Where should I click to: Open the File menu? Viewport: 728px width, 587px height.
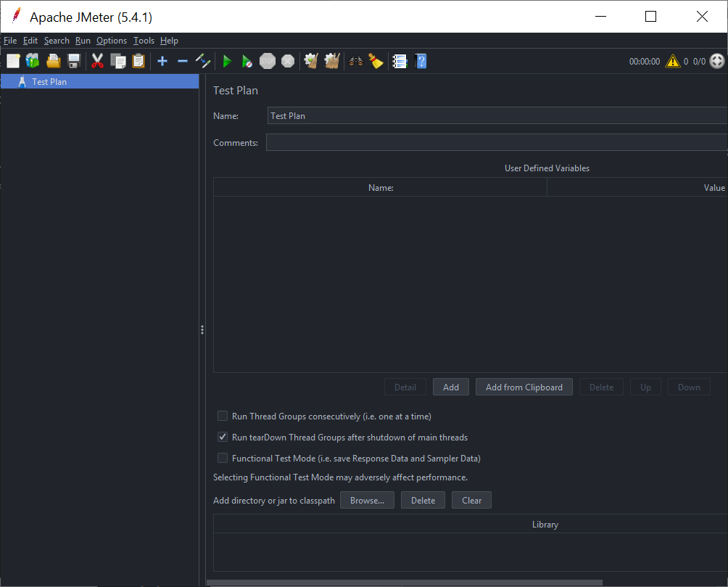click(x=10, y=41)
